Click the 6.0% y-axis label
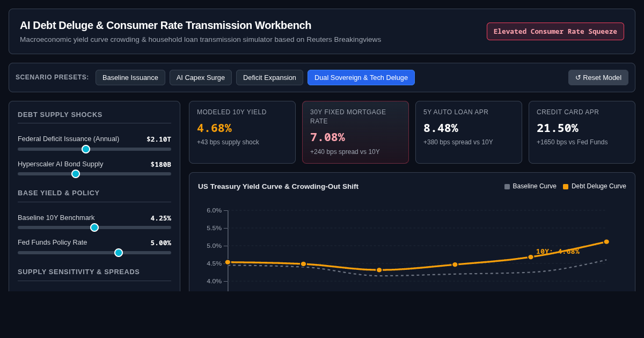 (214, 210)
